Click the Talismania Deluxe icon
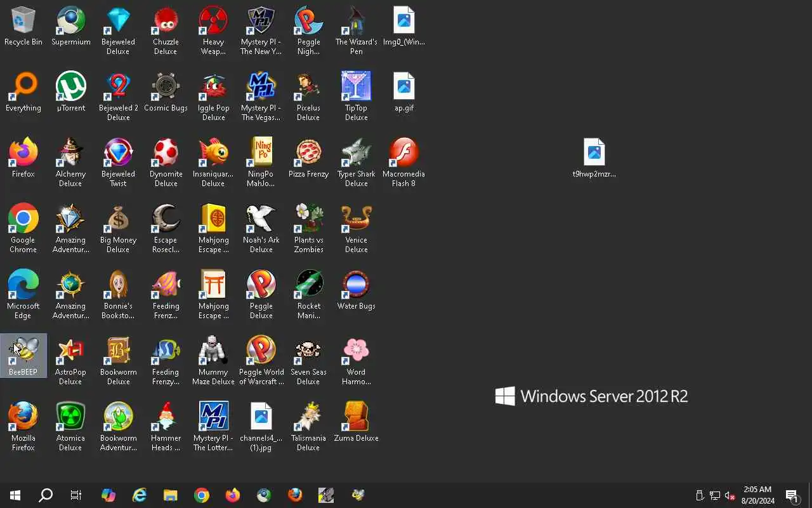The image size is (812, 508). click(x=308, y=427)
